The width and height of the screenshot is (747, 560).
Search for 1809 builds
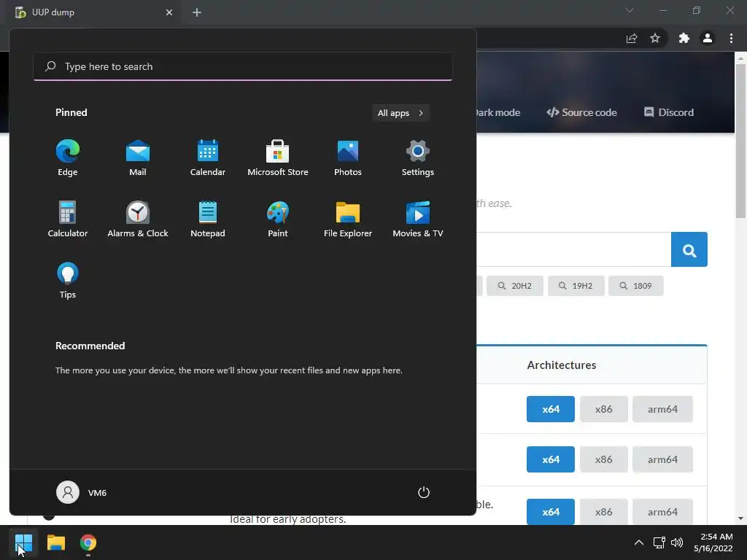point(636,286)
